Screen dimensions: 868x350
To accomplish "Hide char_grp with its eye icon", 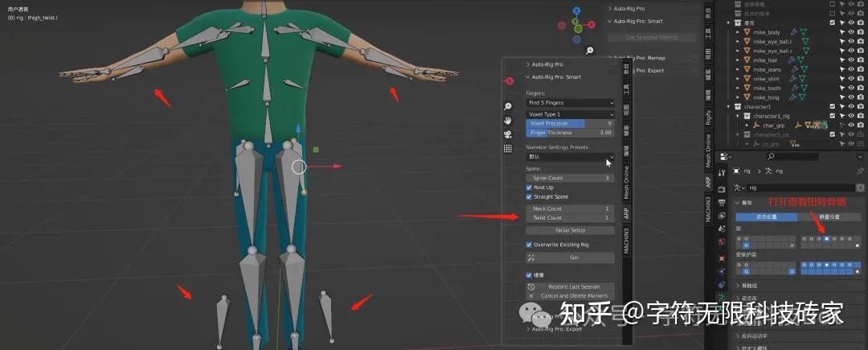I will 851,126.
